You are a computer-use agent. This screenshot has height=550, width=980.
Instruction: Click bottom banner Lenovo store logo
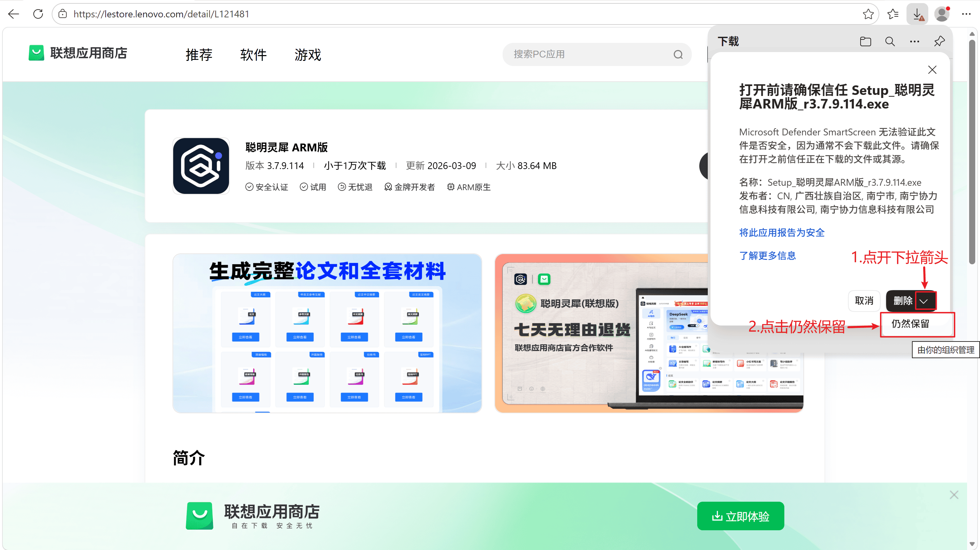[199, 516]
